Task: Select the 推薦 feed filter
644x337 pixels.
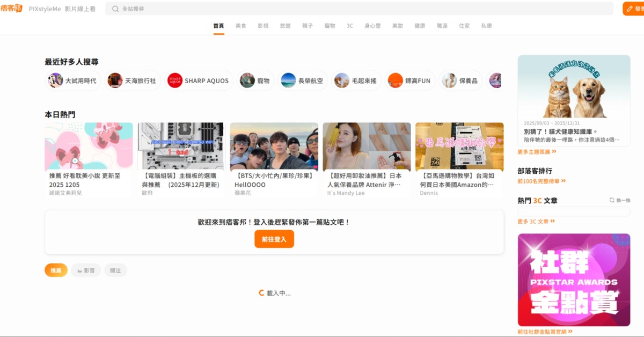Action: pyautogui.click(x=56, y=270)
